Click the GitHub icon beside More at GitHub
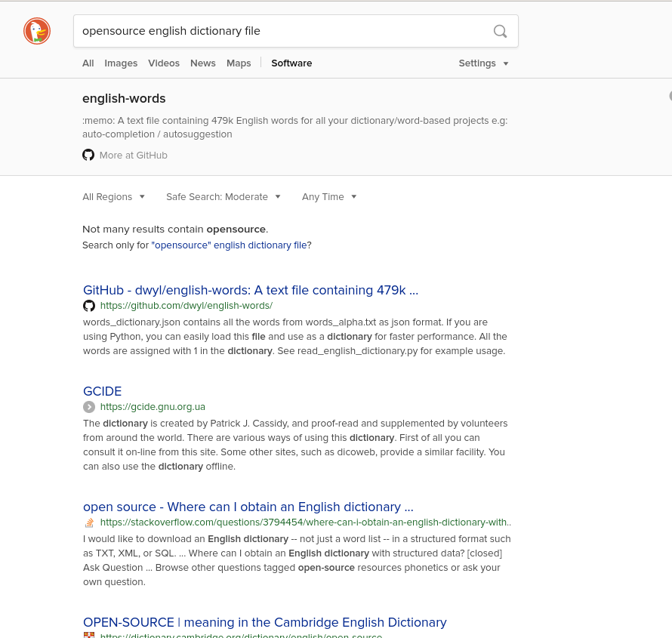The image size is (672, 638). pos(88,155)
